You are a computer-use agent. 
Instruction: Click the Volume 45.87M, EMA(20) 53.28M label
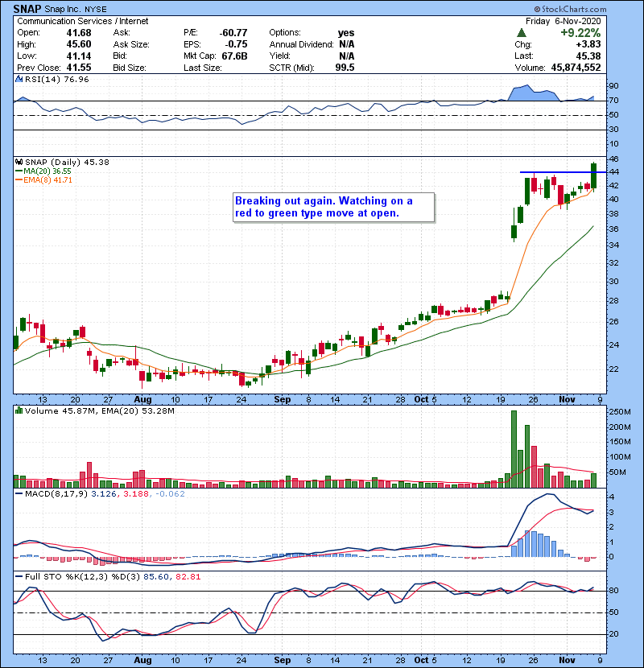[99, 410]
